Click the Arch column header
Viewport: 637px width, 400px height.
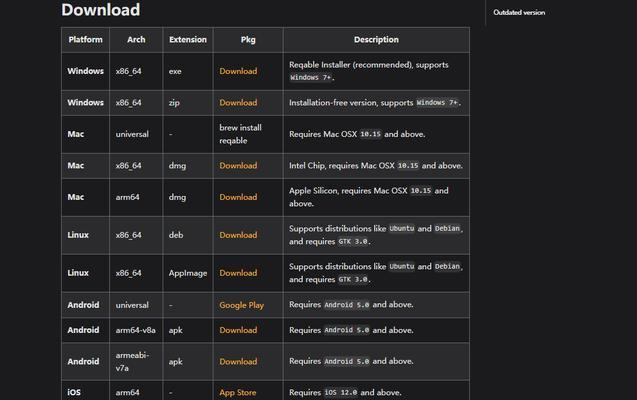click(136, 40)
